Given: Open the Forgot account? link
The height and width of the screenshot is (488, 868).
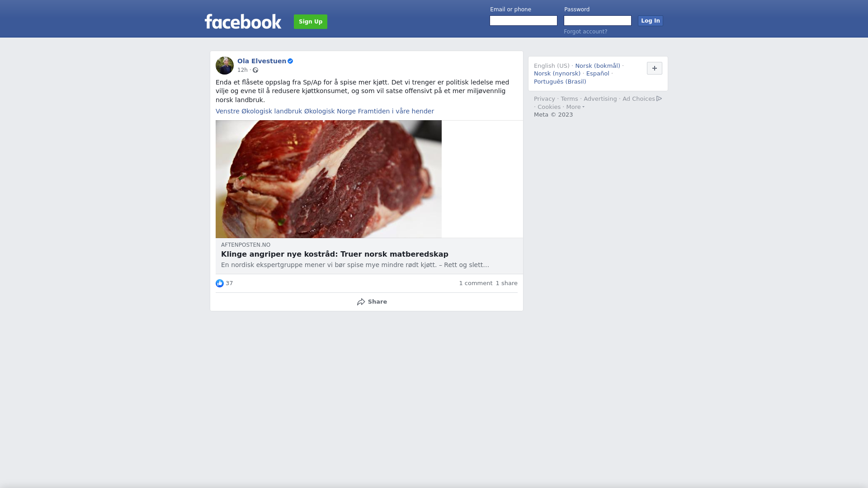Looking at the screenshot, I should pos(585,32).
